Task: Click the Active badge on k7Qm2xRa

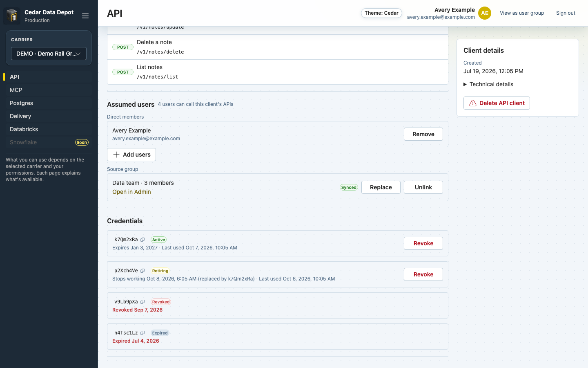Action: pos(158,240)
